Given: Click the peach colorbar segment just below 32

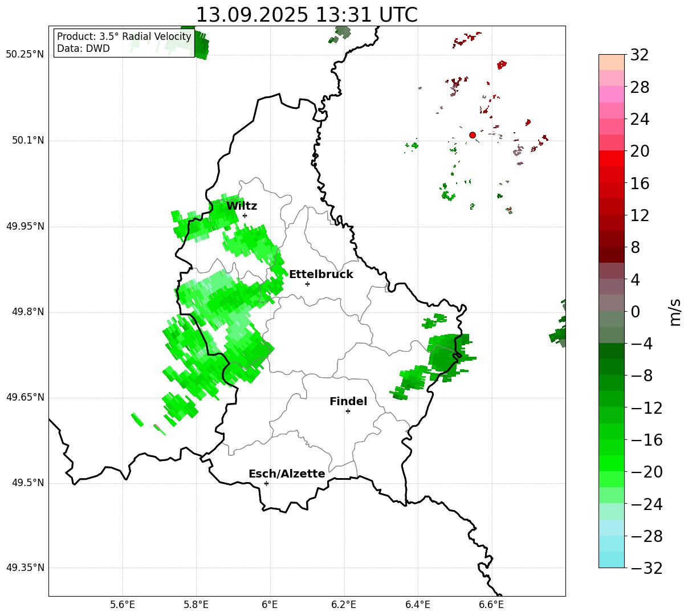Looking at the screenshot, I should point(612,62).
